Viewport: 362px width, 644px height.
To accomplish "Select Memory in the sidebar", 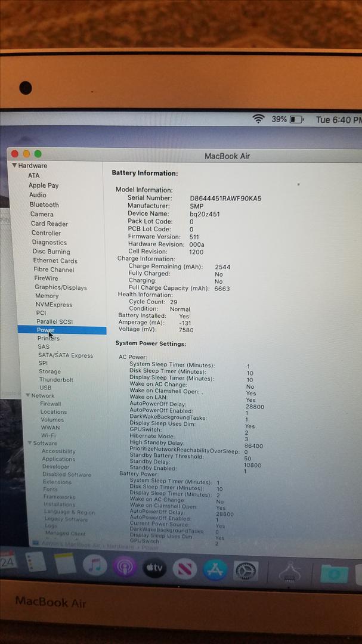I will tap(47, 296).
